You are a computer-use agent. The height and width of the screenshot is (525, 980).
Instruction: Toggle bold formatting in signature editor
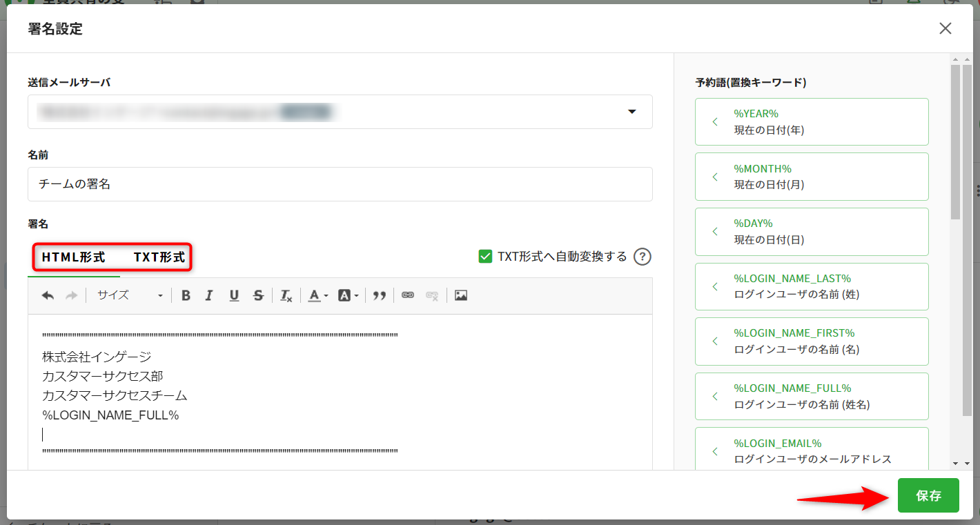[x=186, y=295]
